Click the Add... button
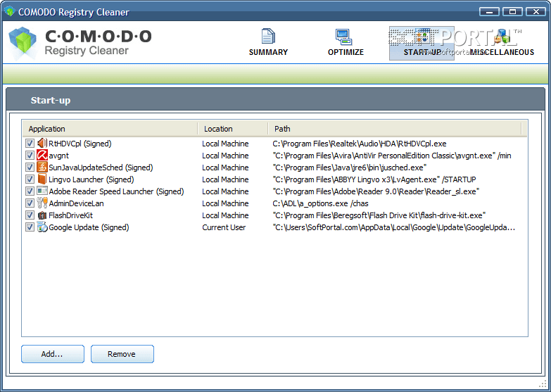 (x=53, y=354)
